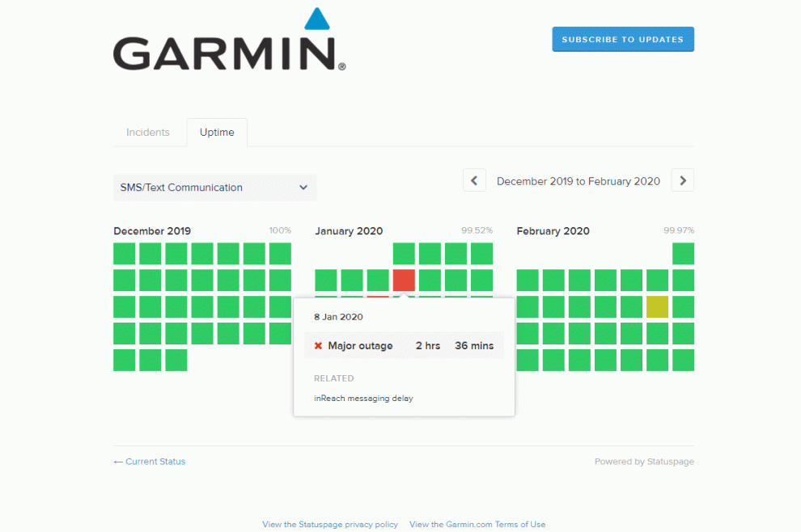The width and height of the screenshot is (801, 532).
Task: Click the "RELATED" heading in tooltip
Action: tap(333, 378)
